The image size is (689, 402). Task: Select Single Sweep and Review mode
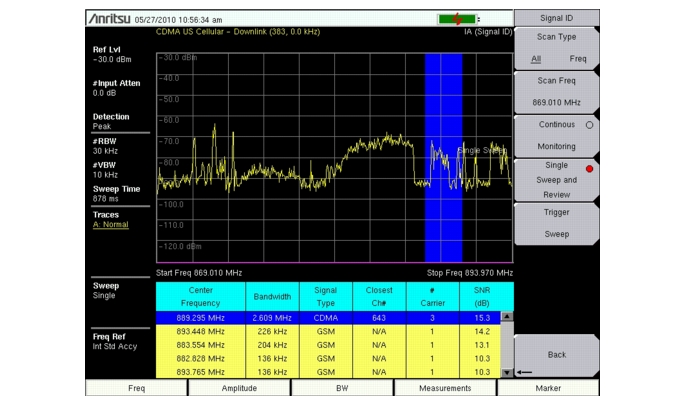(x=557, y=180)
